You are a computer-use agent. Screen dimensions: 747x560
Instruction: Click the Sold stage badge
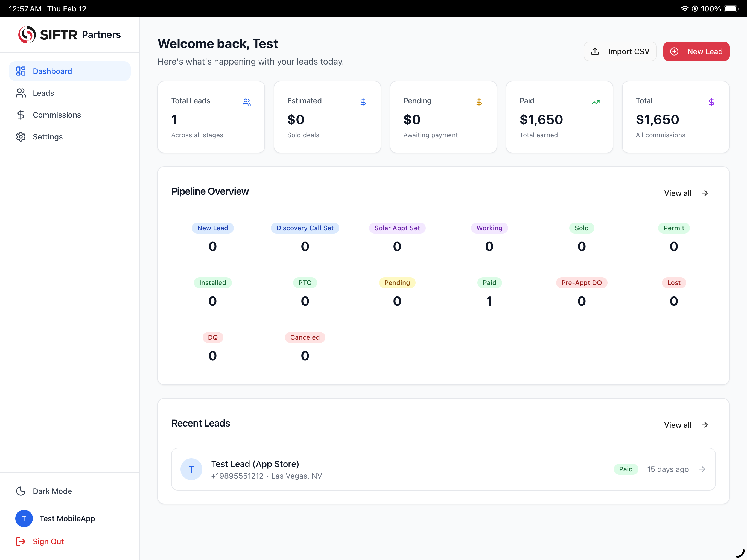[582, 228]
